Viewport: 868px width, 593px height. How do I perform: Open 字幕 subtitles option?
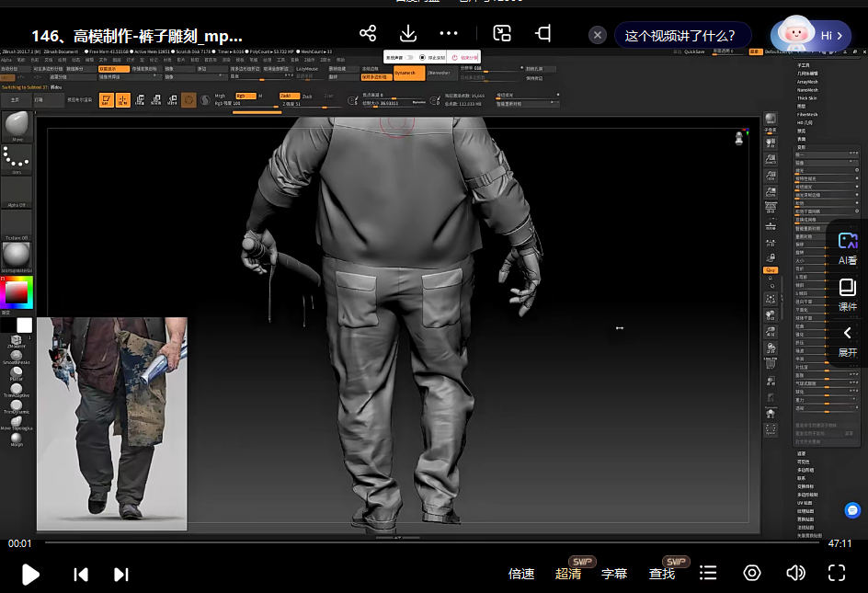tap(614, 574)
